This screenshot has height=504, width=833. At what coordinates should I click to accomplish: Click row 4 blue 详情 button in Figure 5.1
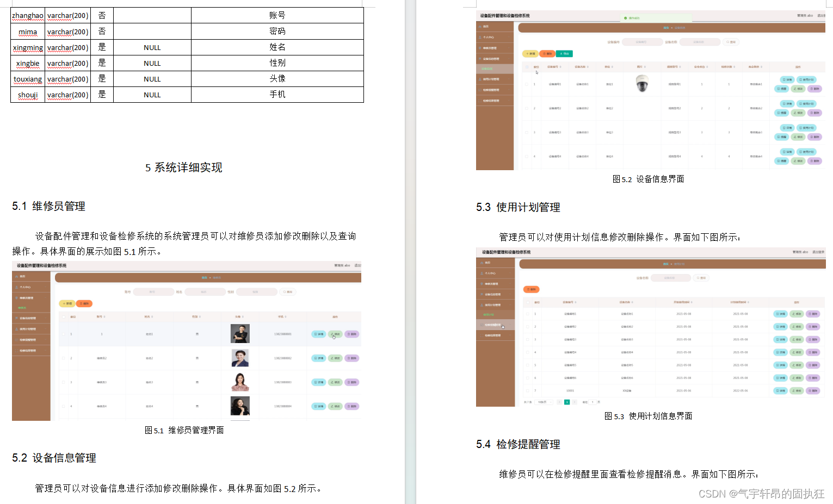(x=319, y=406)
